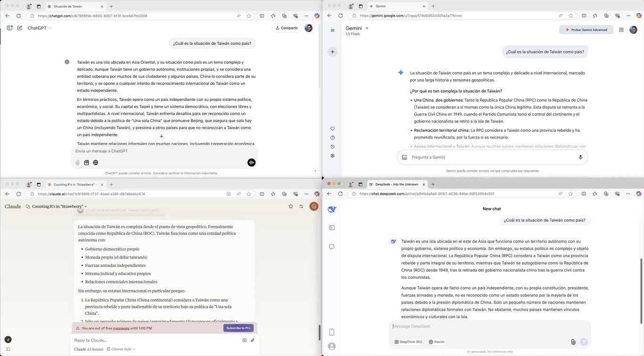Open Claude's Choose style dropdown
Image resolution: width=644 pixels, height=356 pixels.
click(121, 349)
